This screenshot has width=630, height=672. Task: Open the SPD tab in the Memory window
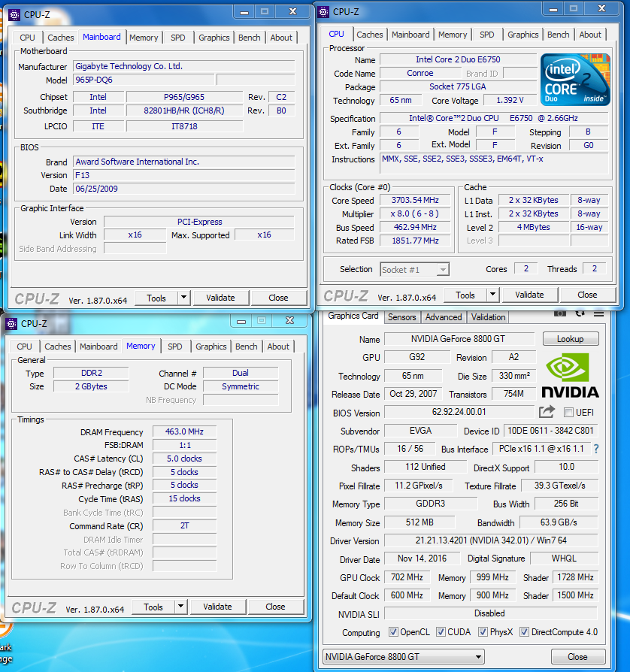tap(174, 347)
